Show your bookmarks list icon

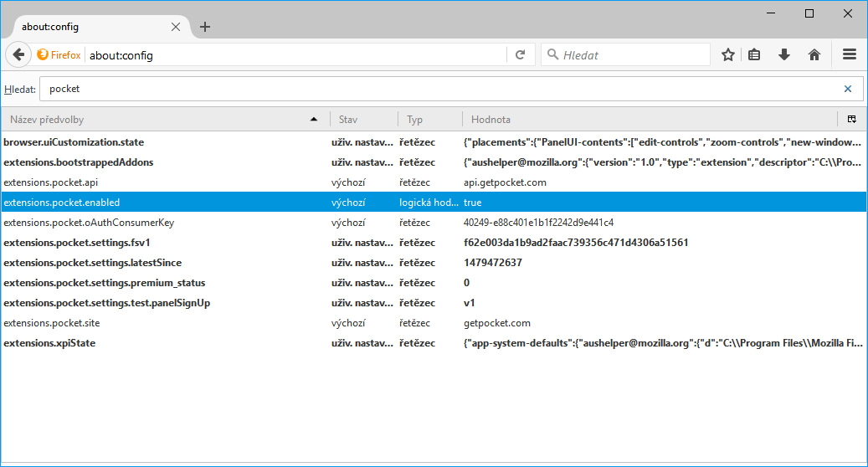click(754, 54)
